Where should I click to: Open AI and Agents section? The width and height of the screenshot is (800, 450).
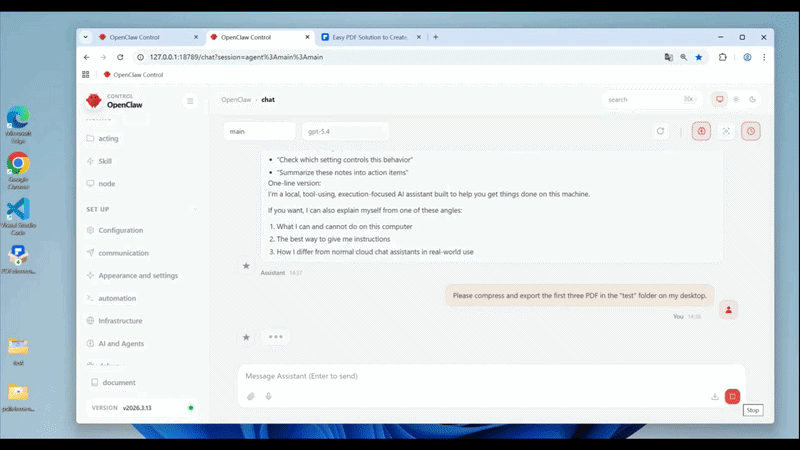pyautogui.click(x=121, y=343)
